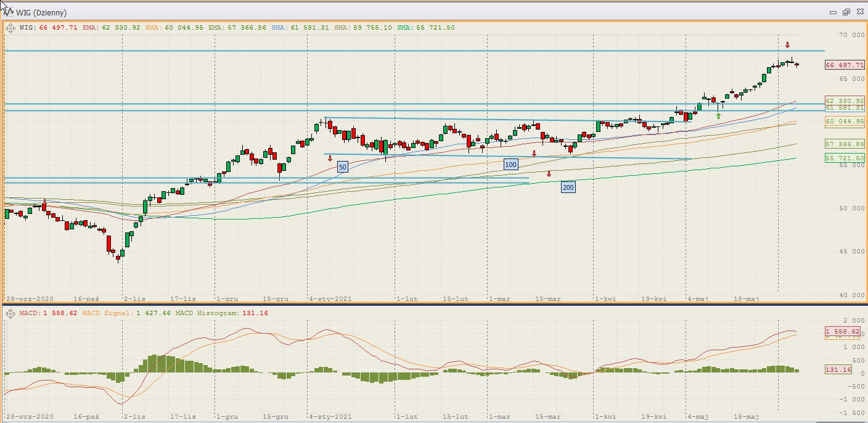The image size is (868, 423).
Task: Select the red down arrow above the 200 label
Action: (x=549, y=175)
